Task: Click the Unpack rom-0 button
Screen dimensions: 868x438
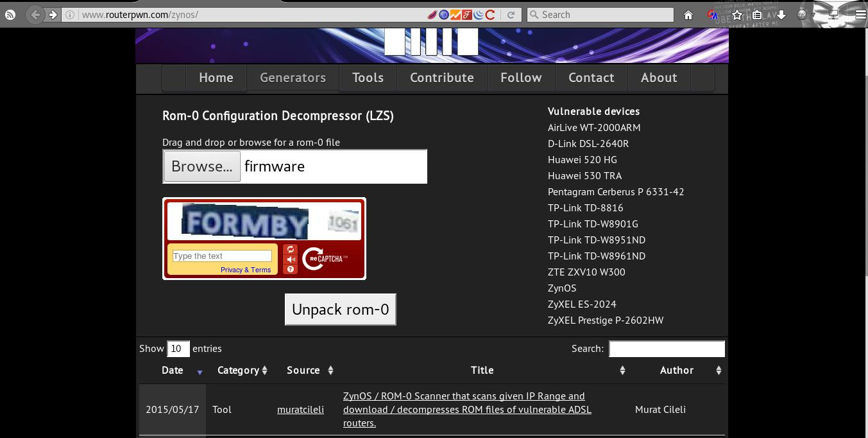Action: [x=341, y=310]
